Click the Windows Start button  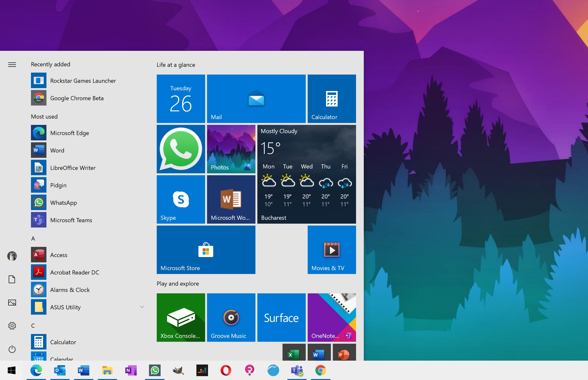point(12,370)
